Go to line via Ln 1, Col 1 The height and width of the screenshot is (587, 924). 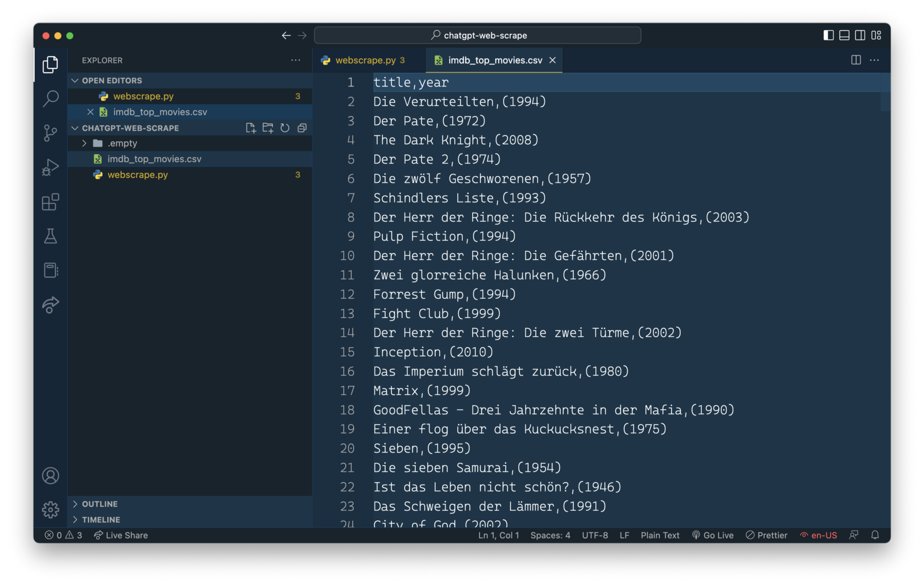tap(498, 535)
